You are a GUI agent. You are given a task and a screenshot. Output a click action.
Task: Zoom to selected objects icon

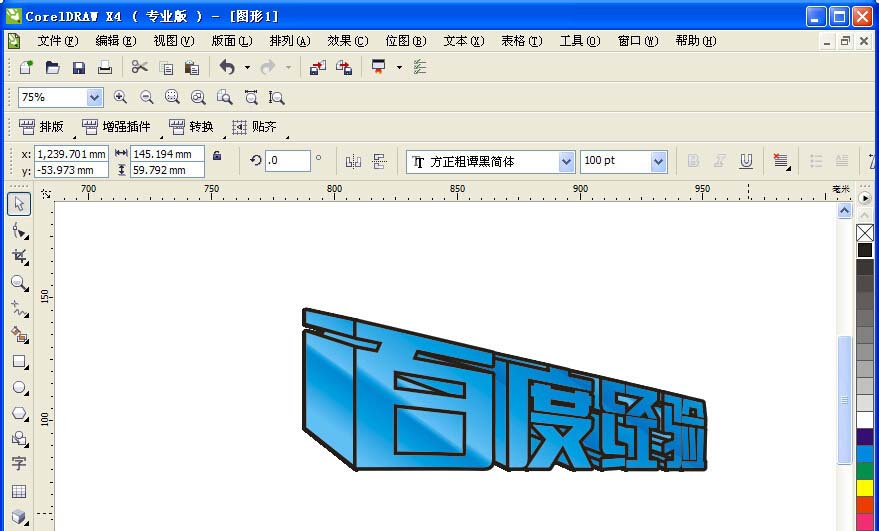click(172, 97)
